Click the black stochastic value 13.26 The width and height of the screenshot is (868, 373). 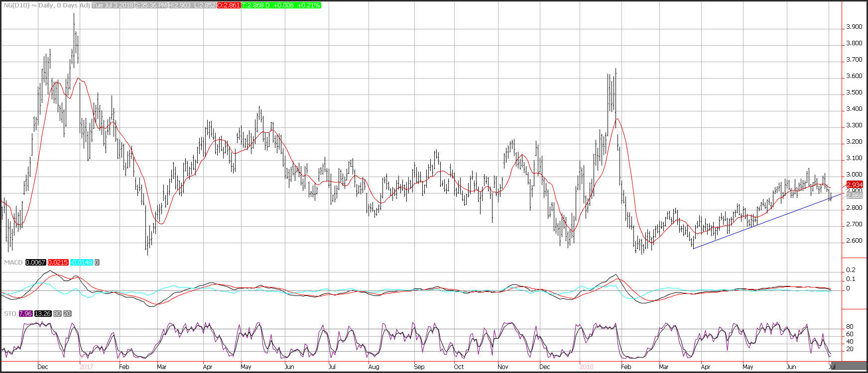[x=43, y=314]
